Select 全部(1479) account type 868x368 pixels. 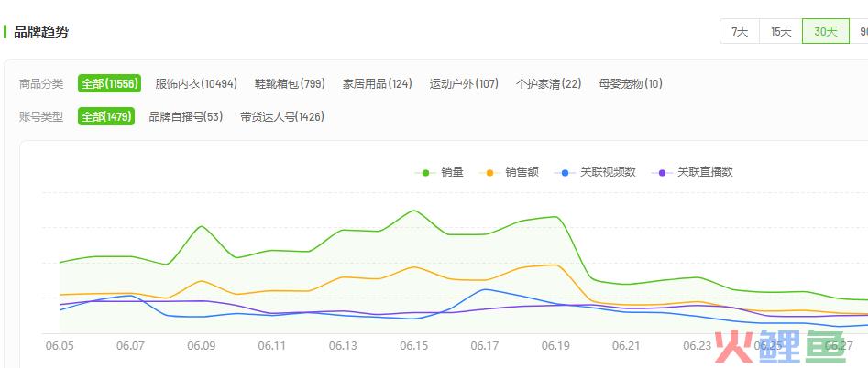106,116
